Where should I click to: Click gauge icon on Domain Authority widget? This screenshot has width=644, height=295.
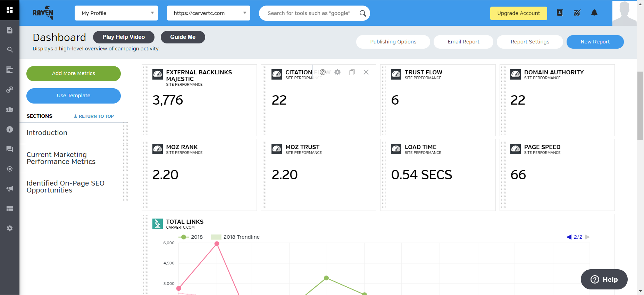pyautogui.click(x=516, y=74)
